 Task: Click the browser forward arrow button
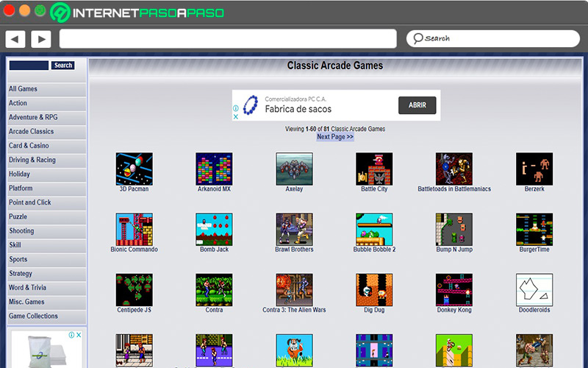tap(41, 39)
